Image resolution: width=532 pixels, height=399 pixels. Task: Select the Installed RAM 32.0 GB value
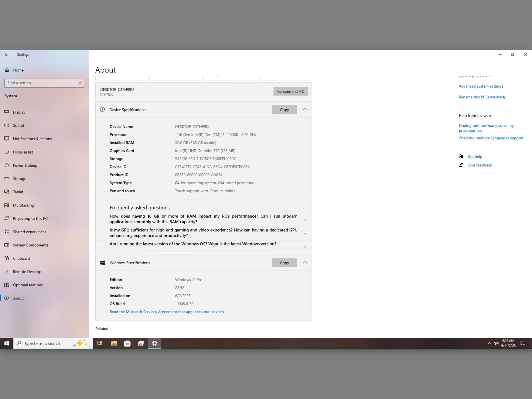click(196, 143)
